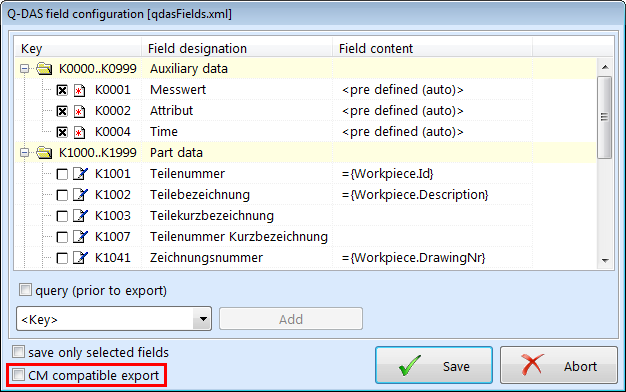
Task: Click the predefined-field icon beside K0002
Action: pyautogui.click(x=79, y=111)
